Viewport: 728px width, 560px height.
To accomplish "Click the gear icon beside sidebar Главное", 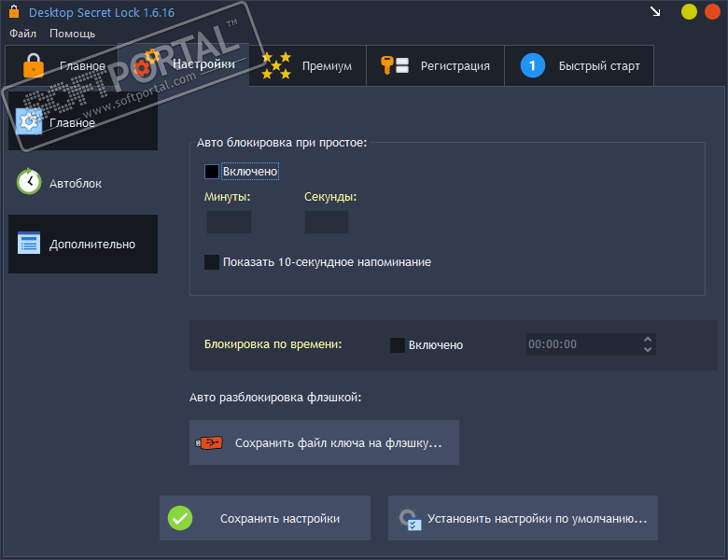I will coord(29,121).
